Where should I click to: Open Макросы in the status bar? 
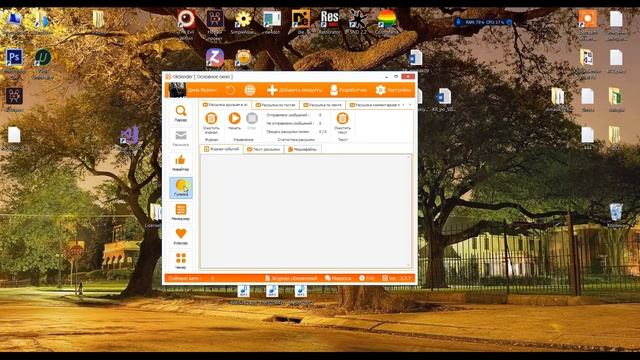pos(338,278)
